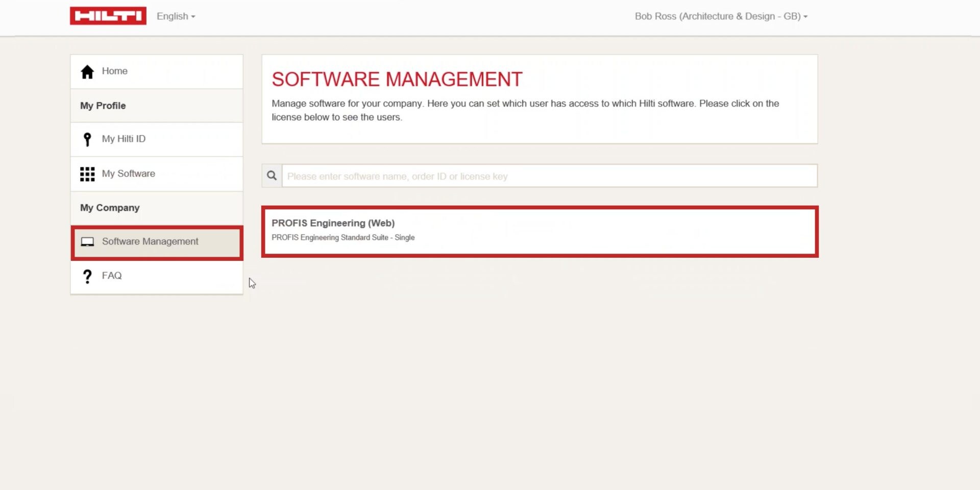980x490 pixels.
Task: Click the magnifying glass search icon
Action: (272, 176)
